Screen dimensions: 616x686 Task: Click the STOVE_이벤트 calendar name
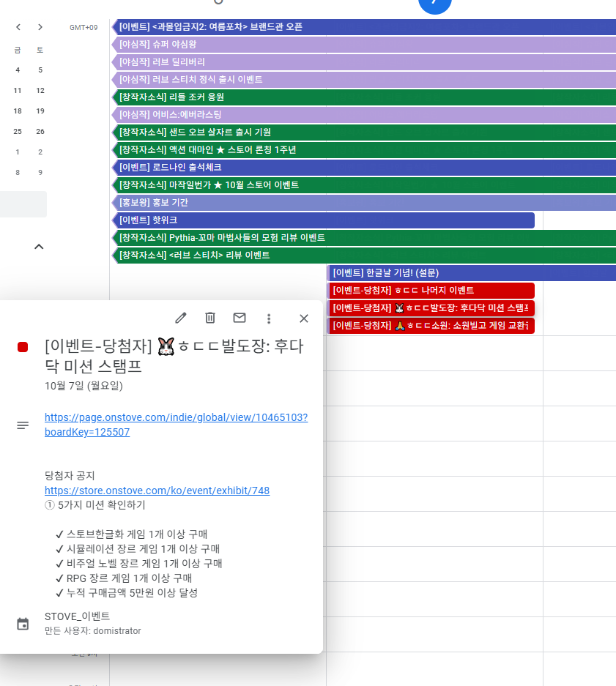(77, 616)
